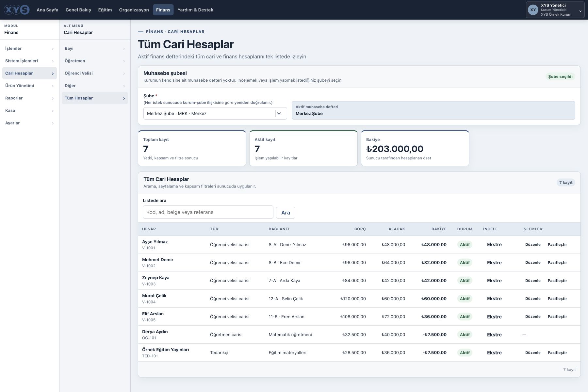
Task: Open the Şube selection dropdown
Action: 215,113
